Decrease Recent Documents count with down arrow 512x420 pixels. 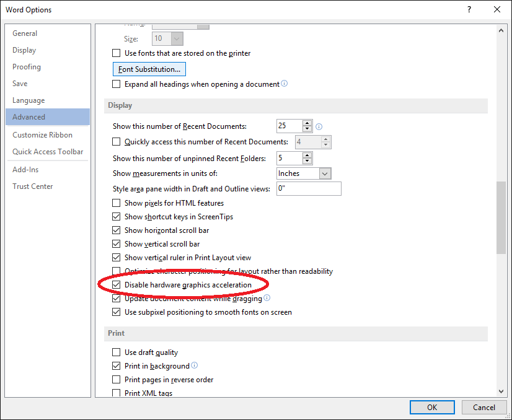click(307, 129)
